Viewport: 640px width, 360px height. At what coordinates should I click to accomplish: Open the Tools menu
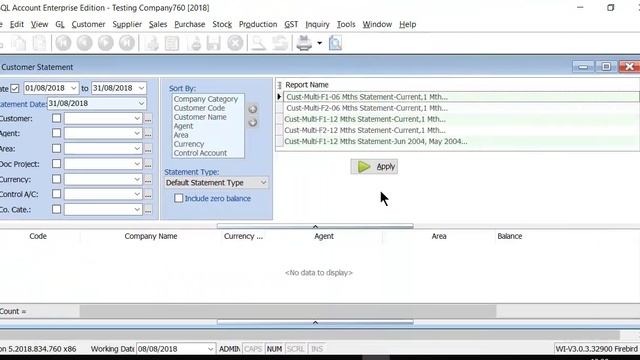346,24
